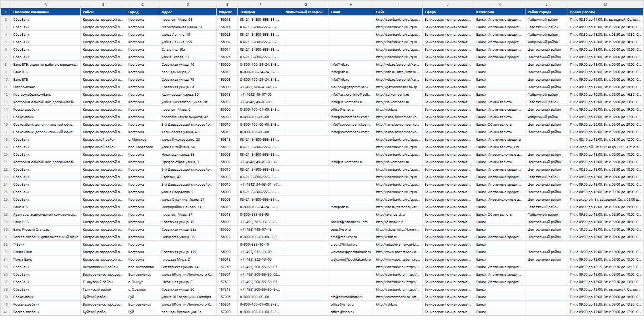
Task: Click the 'Телефон' header cell
Action: pyautogui.click(x=260, y=12)
